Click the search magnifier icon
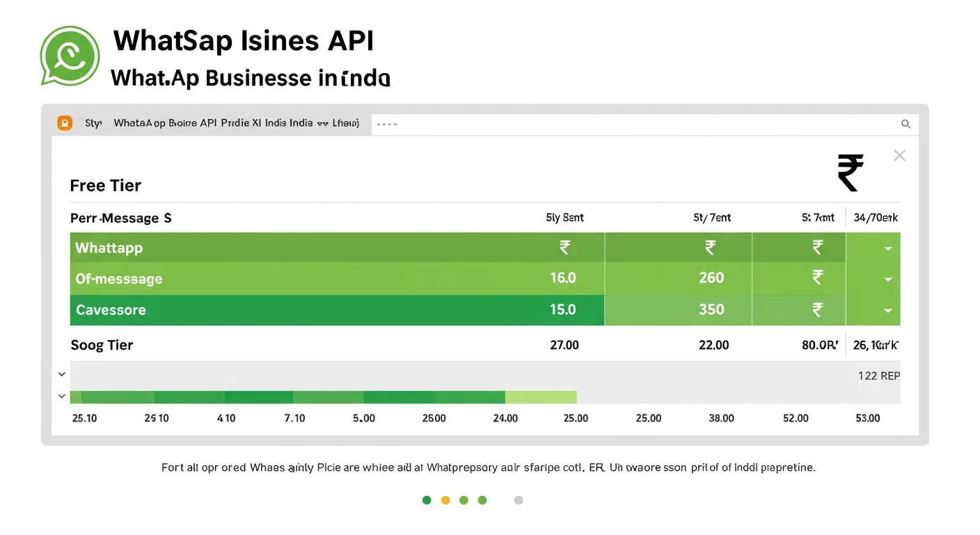This screenshot has height=535, width=980. click(906, 124)
